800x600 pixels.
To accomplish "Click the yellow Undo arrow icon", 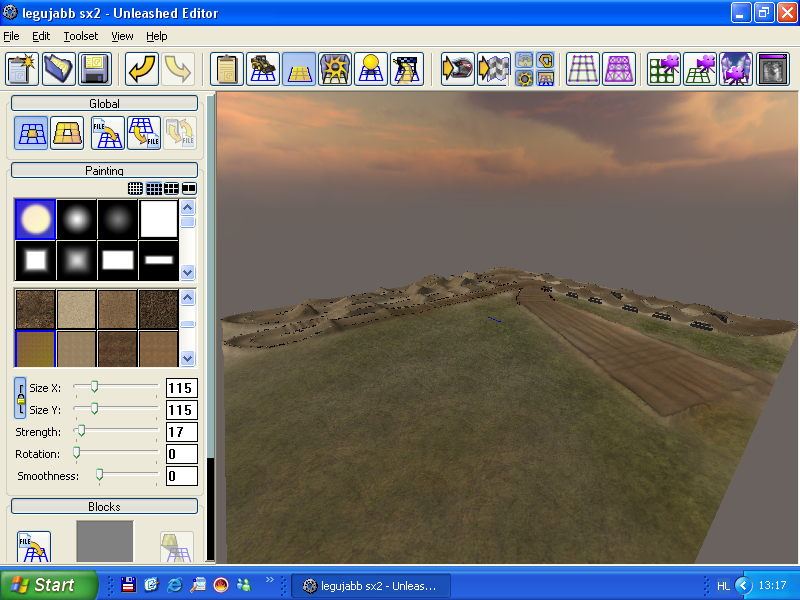I will coord(142,69).
